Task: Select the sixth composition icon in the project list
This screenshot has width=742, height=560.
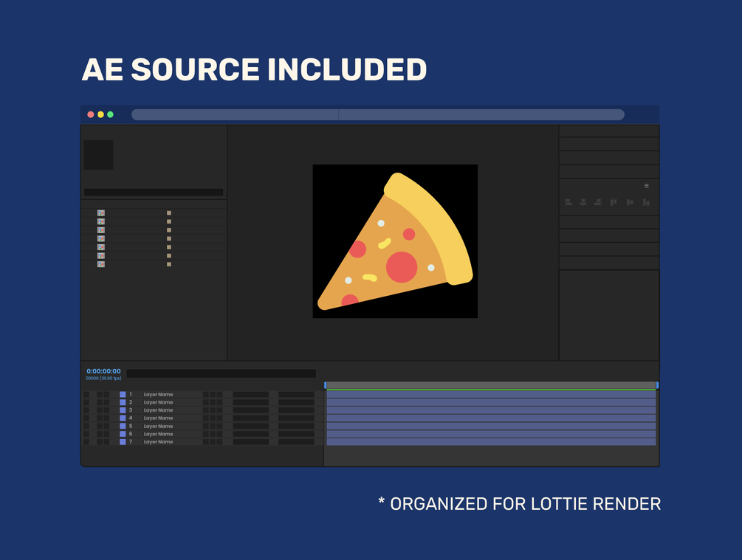Action: click(101, 255)
